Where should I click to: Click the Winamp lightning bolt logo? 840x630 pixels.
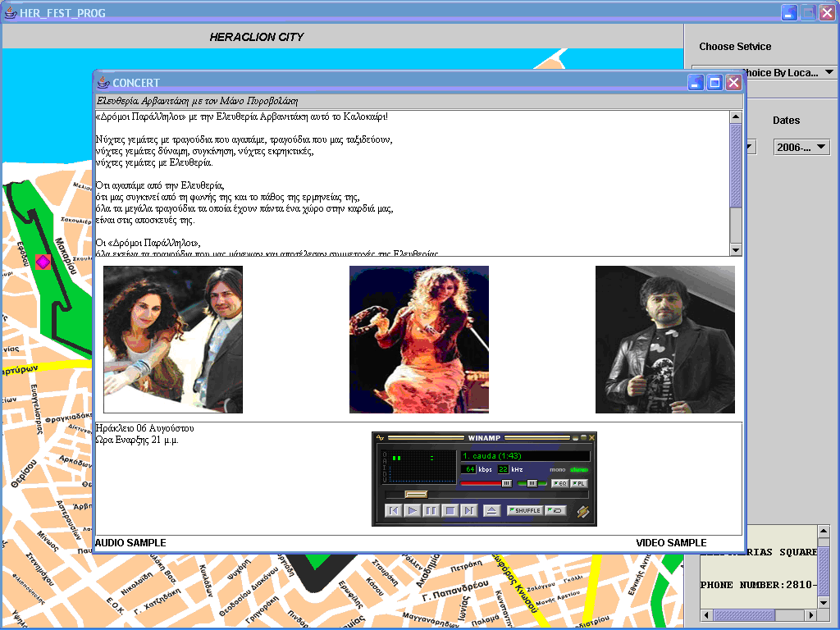coord(583,512)
